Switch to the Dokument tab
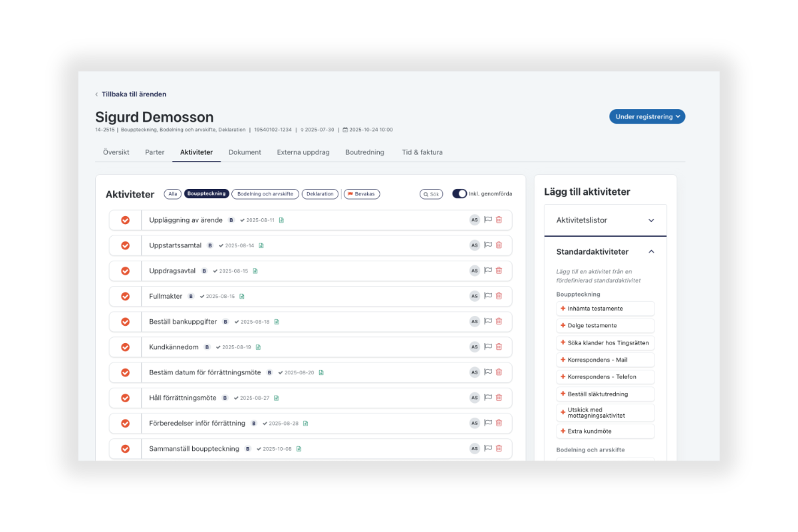 click(x=245, y=152)
